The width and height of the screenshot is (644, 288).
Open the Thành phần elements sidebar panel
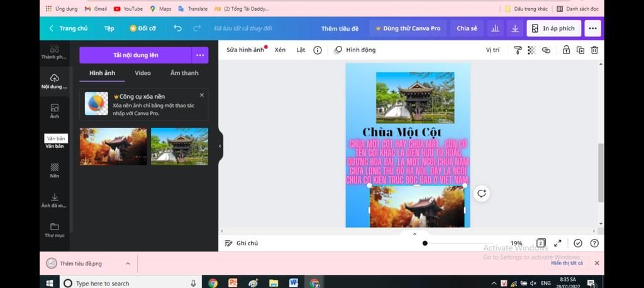54,52
